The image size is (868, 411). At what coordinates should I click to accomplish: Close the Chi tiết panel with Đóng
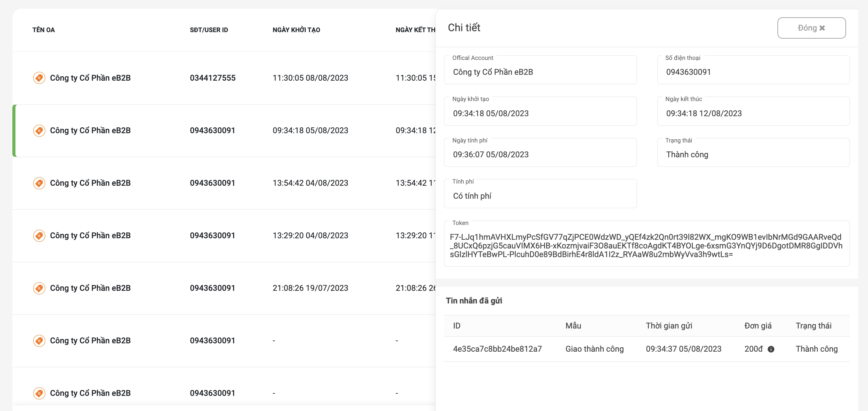click(811, 28)
